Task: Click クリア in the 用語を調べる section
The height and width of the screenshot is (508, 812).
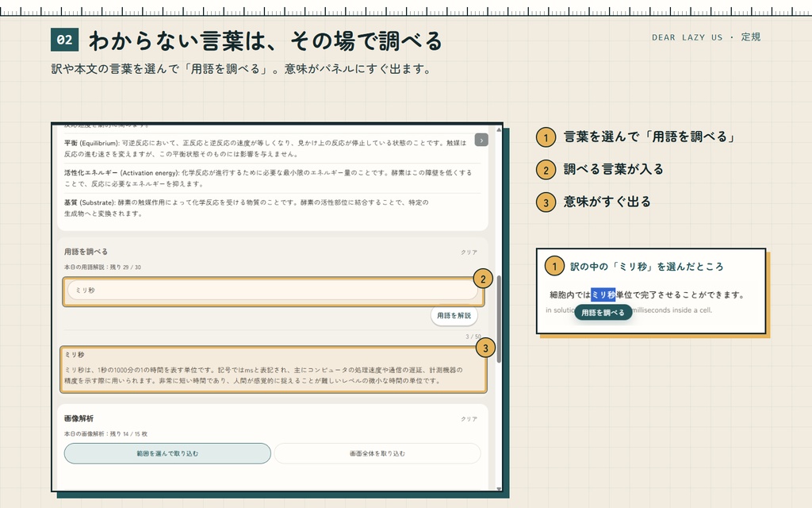Action: point(469,252)
